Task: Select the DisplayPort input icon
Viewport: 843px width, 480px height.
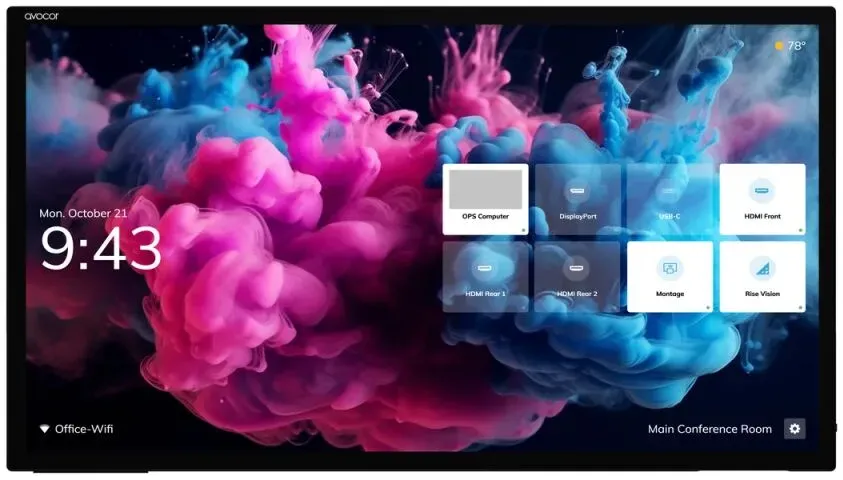Action: coord(577,191)
